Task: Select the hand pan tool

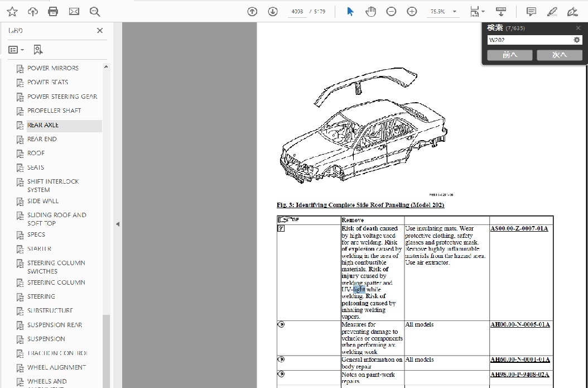Action: tap(371, 12)
